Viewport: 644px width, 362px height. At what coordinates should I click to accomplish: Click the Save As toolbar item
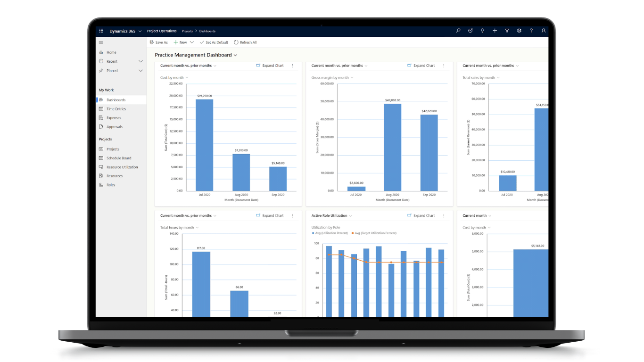point(158,42)
